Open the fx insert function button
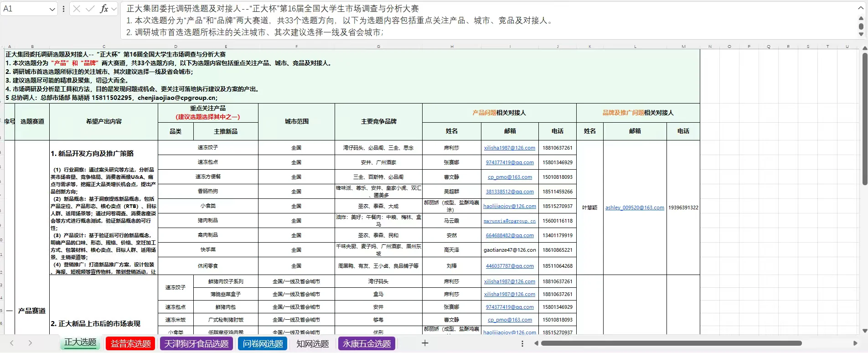 [104, 9]
